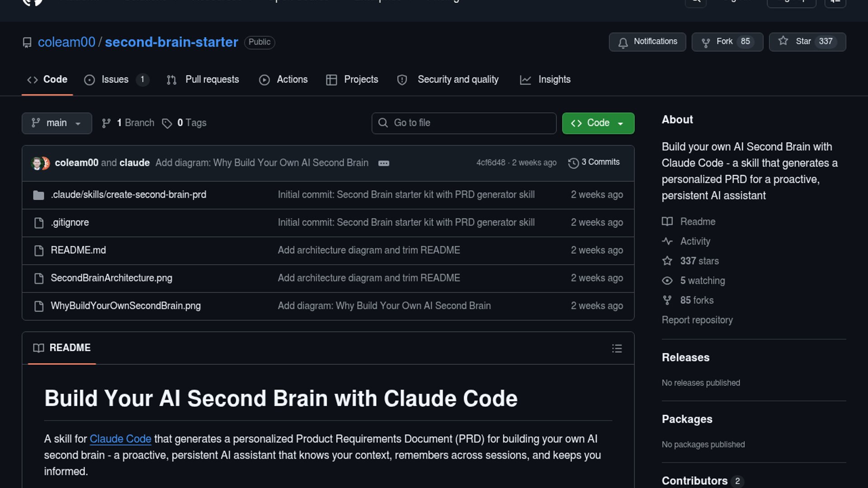Click the Notifications bell button
Image resolution: width=868 pixels, height=488 pixels.
pyautogui.click(x=647, y=42)
